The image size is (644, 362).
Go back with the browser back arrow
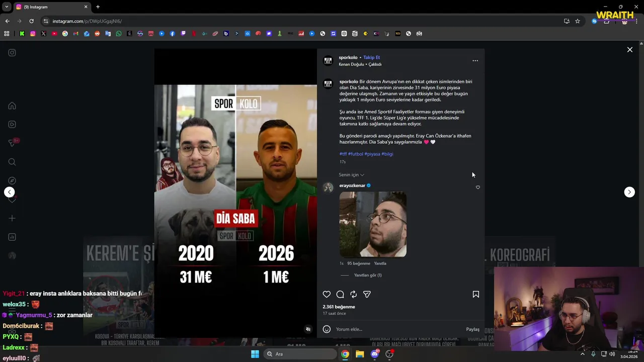[x=7, y=21]
